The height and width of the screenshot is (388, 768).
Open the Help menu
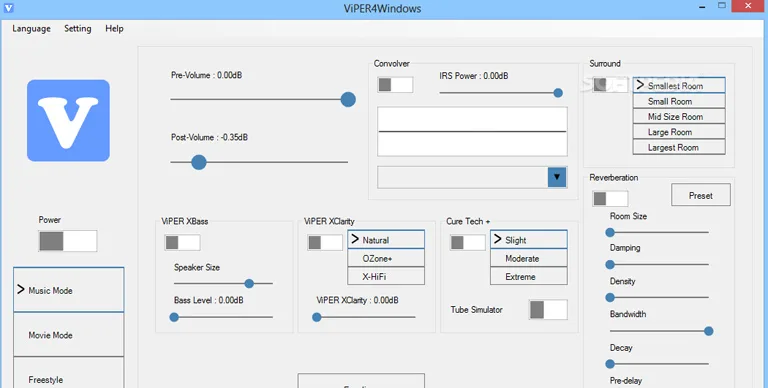pos(114,28)
